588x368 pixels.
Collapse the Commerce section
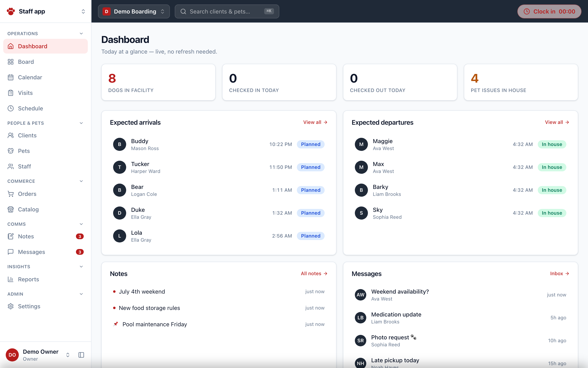coord(81,181)
